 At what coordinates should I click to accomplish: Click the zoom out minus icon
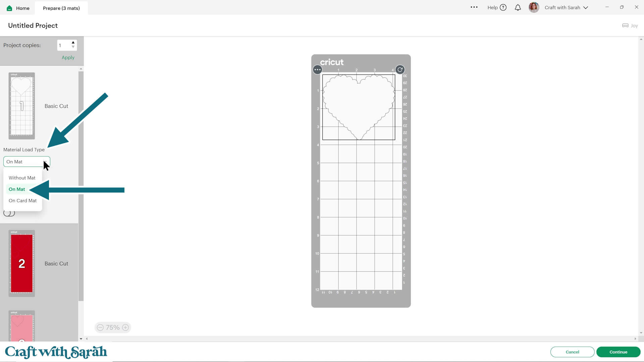pos(100,327)
